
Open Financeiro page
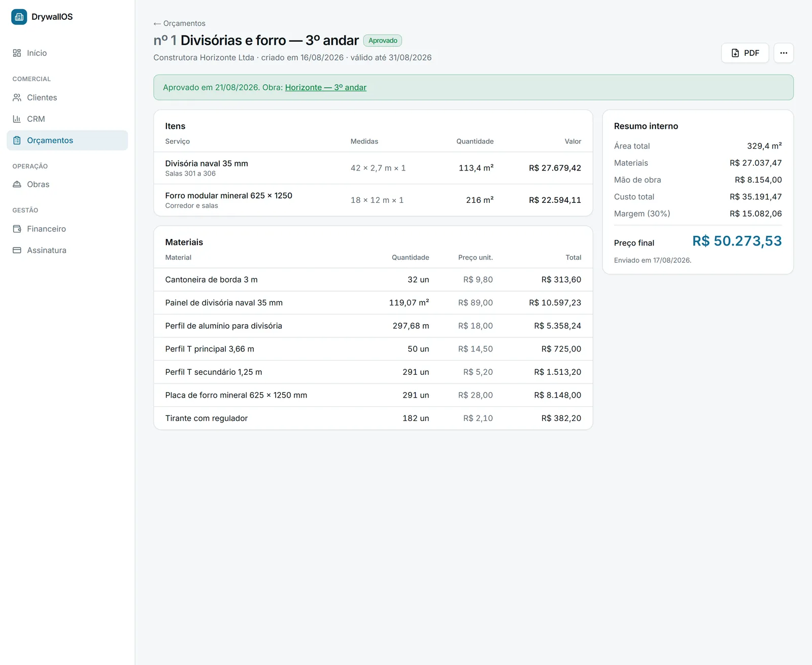67,229
